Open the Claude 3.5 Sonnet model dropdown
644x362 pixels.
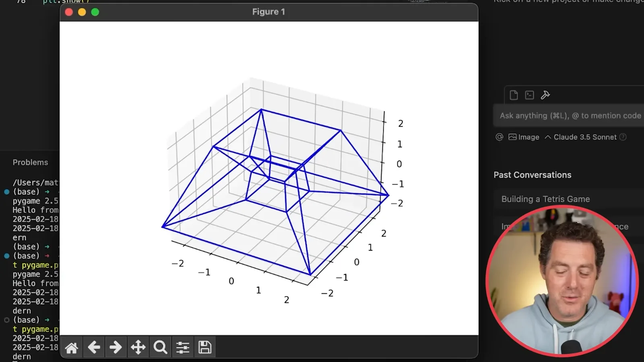pyautogui.click(x=581, y=137)
